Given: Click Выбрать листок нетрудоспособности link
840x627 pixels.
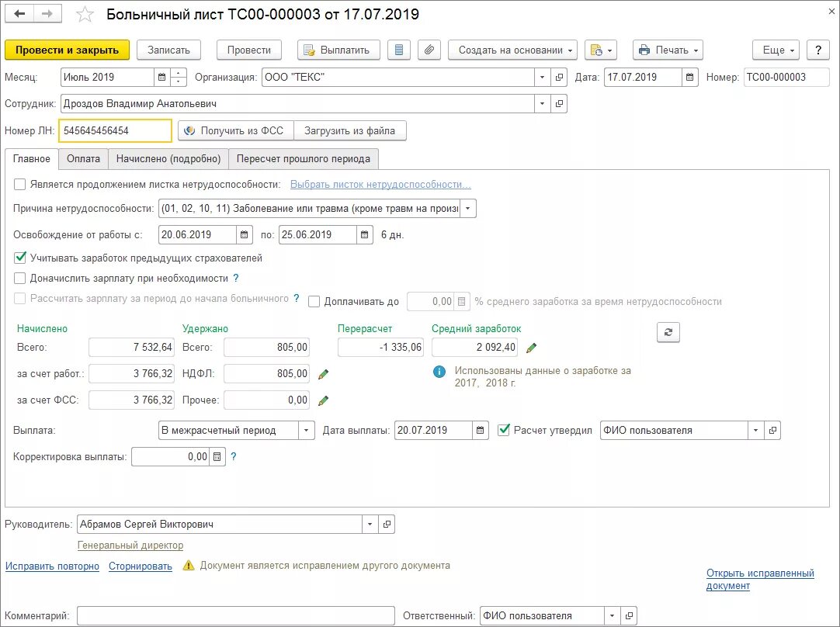Looking at the screenshot, I should coord(380,184).
